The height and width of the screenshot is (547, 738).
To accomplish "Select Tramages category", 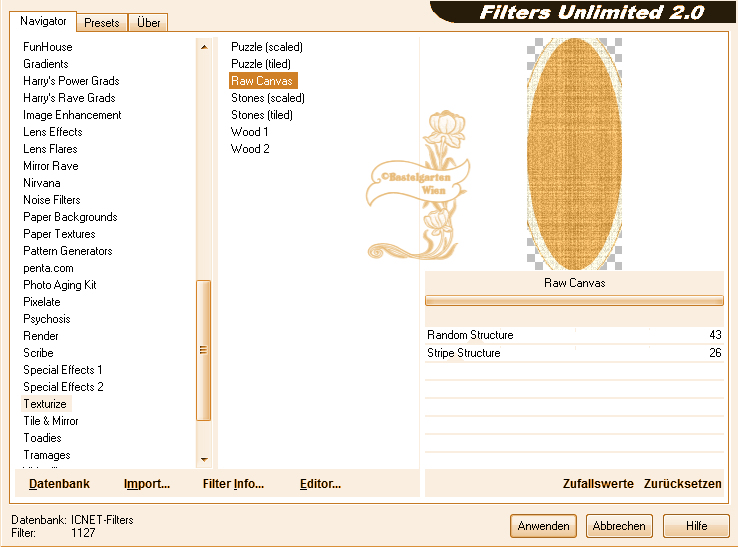I will (x=47, y=455).
